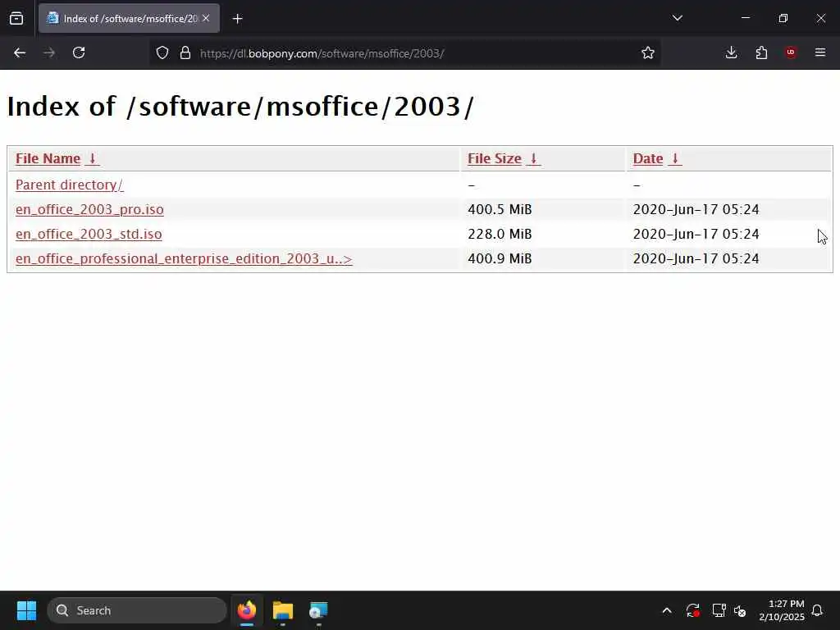Select the date of en_office_2003_std.iso
The height and width of the screenshot is (630, 840).
[696, 234]
